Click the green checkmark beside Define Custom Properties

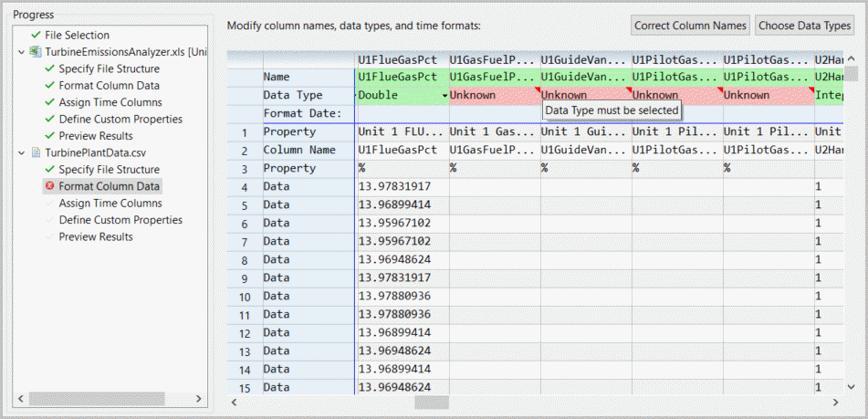(x=49, y=119)
